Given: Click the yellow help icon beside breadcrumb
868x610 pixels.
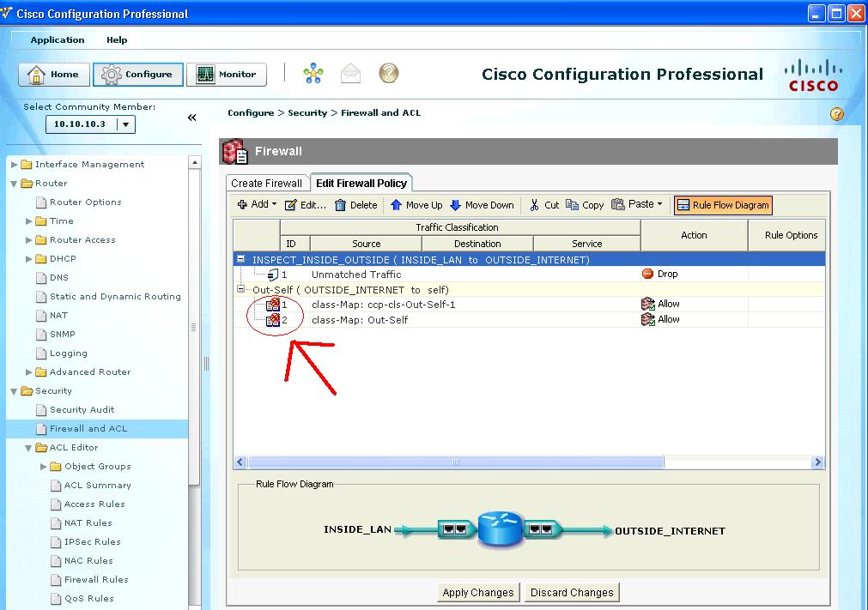Looking at the screenshot, I should [837, 114].
